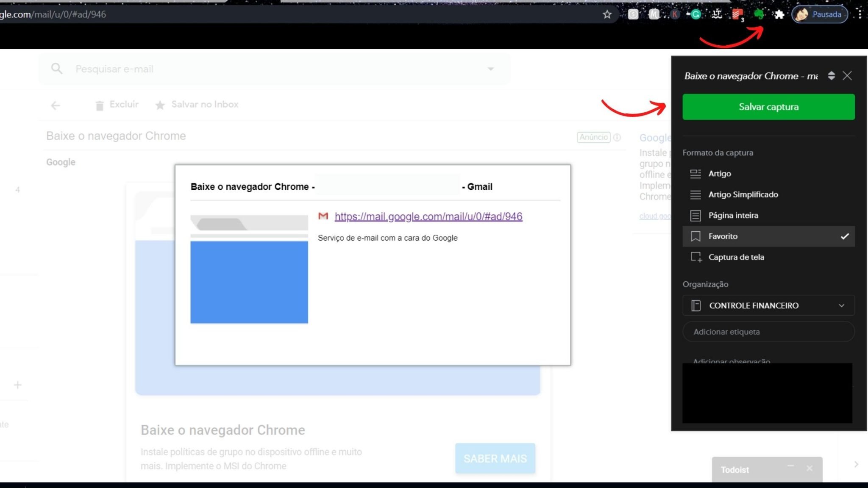Open the LanguageTool LT extension icon
This screenshot has height=488, width=868.
pos(717,14)
